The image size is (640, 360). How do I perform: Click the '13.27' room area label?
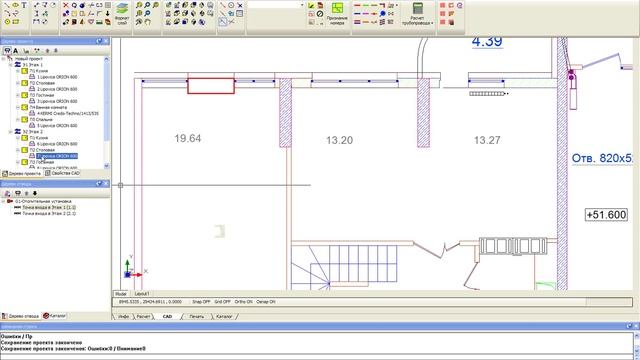click(487, 140)
